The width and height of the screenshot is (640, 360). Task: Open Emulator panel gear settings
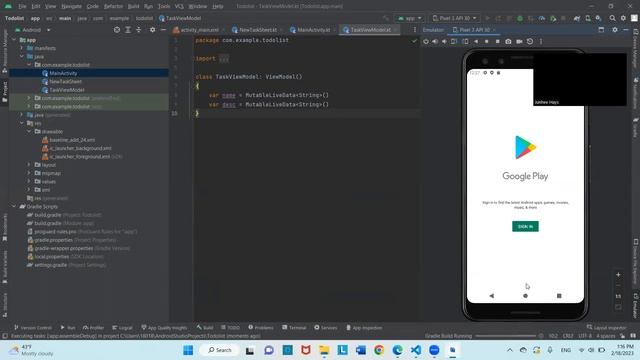[615, 30]
